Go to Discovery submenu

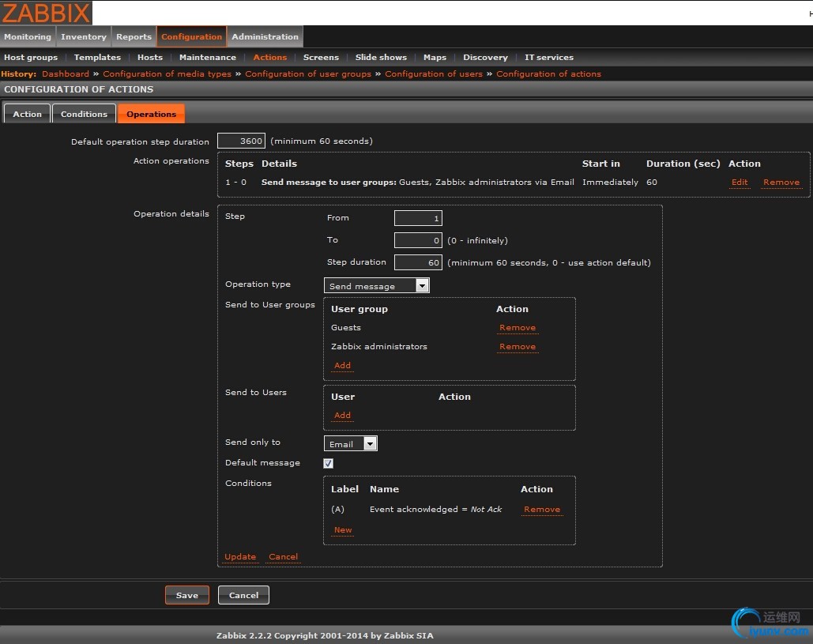485,57
